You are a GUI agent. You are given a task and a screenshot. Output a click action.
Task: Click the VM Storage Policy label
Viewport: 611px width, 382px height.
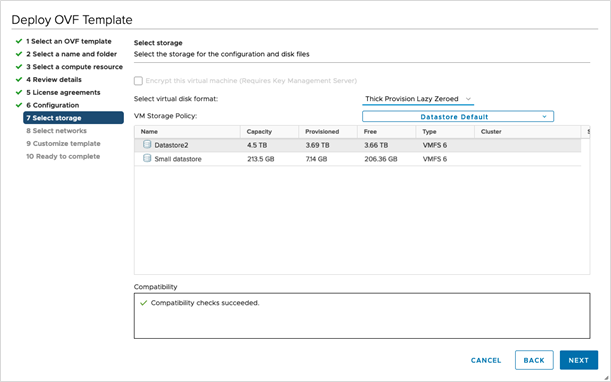pyautogui.click(x=165, y=116)
